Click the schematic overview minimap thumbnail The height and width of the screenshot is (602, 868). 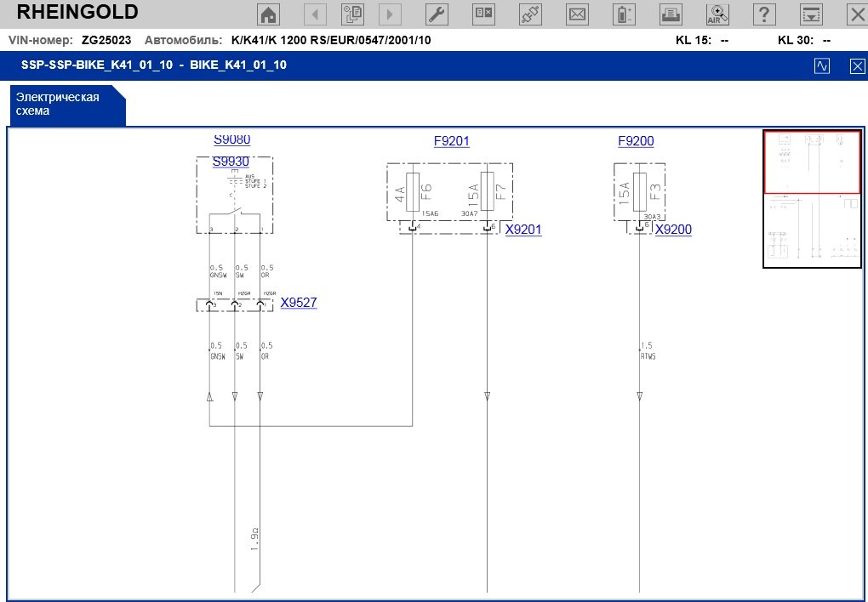(812, 199)
